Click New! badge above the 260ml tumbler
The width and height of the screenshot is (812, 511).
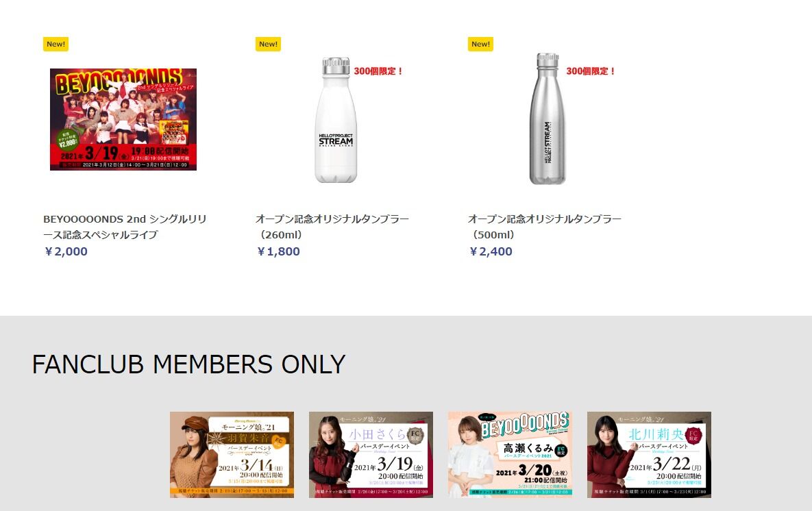tap(268, 44)
